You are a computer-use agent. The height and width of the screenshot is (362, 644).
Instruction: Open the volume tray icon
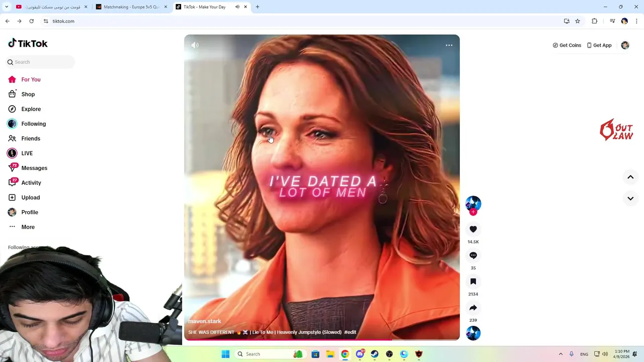pos(604,354)
